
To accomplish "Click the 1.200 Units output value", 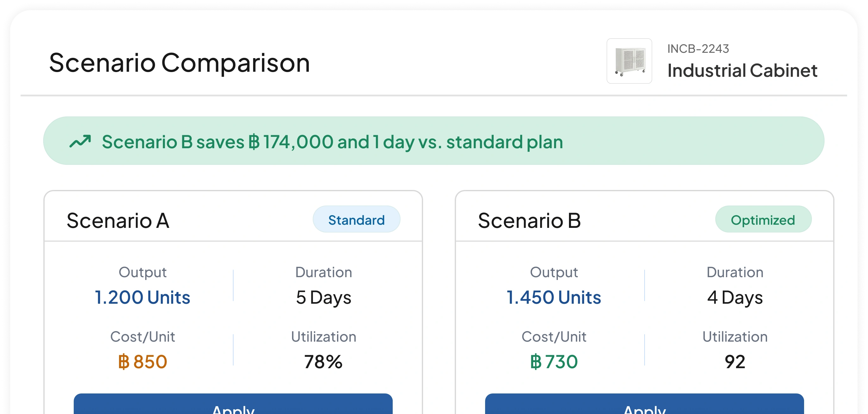I will (x=142, y=297).
